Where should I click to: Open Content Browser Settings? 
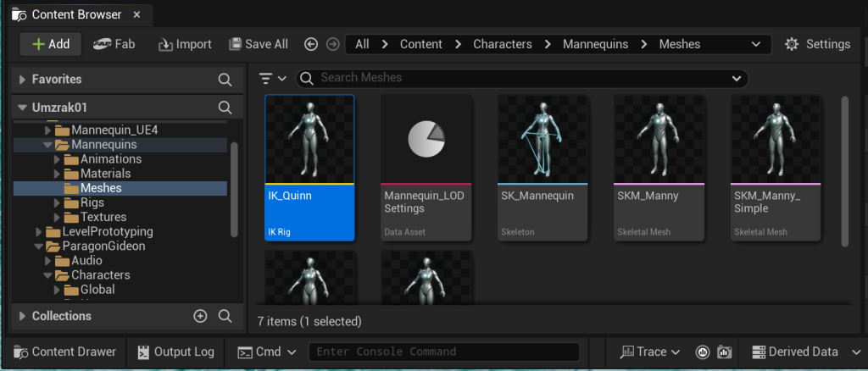pos(818,44)
